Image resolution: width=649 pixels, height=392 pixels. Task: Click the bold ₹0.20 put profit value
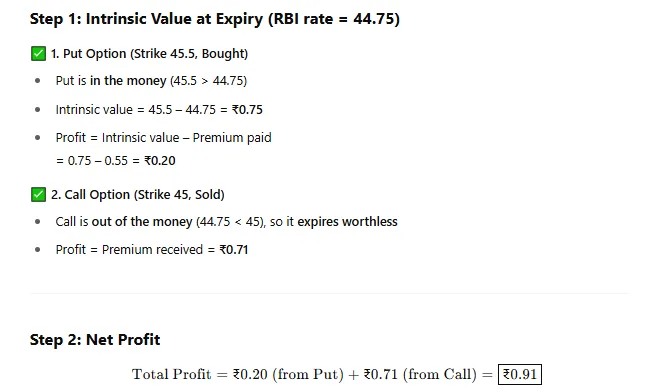(x=160, y=161)
